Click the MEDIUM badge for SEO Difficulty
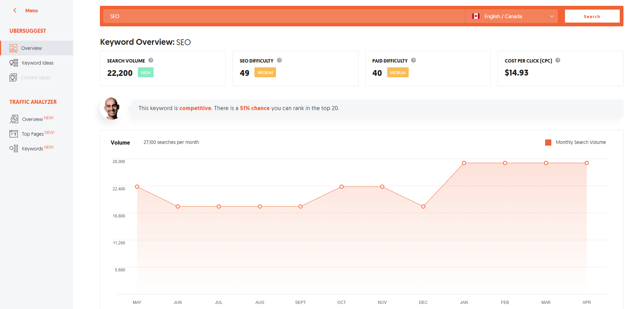 point(265,72)
